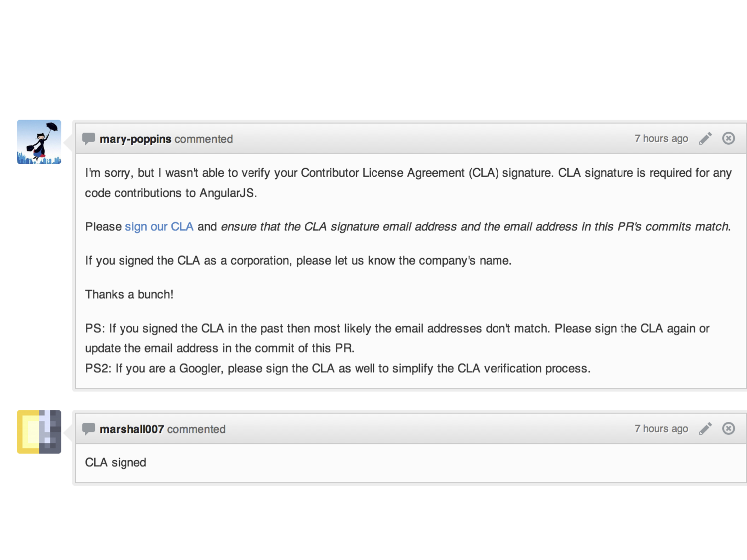Click the "7 hours ago" timestamp on mary-poppins' comment
The height and width of the screenshot is (560, 747).
click(x=661, y=138)
